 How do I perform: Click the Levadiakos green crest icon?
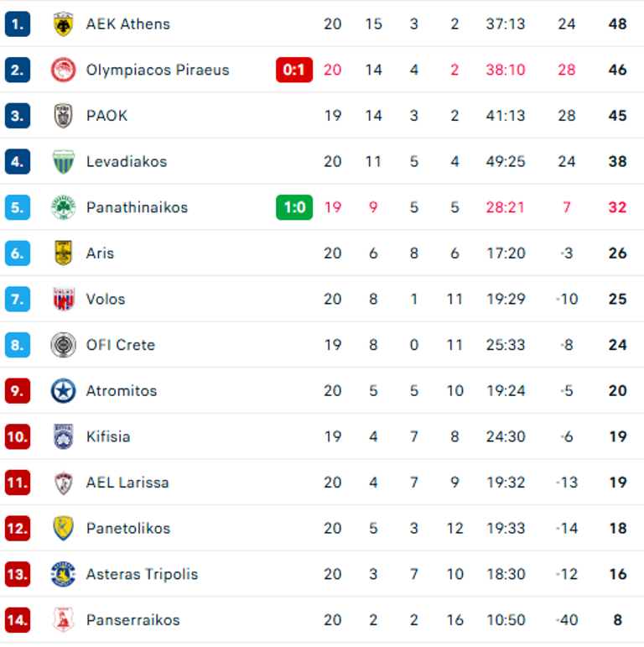(x=63, y=161)
